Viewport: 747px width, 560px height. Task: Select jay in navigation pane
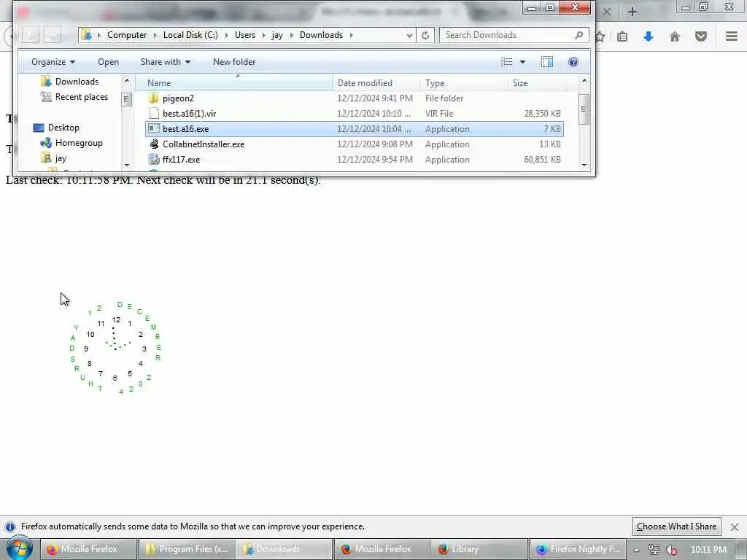tap(61, 158)
